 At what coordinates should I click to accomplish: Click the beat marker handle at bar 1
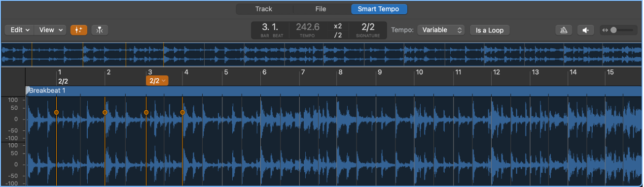[56, 112]
